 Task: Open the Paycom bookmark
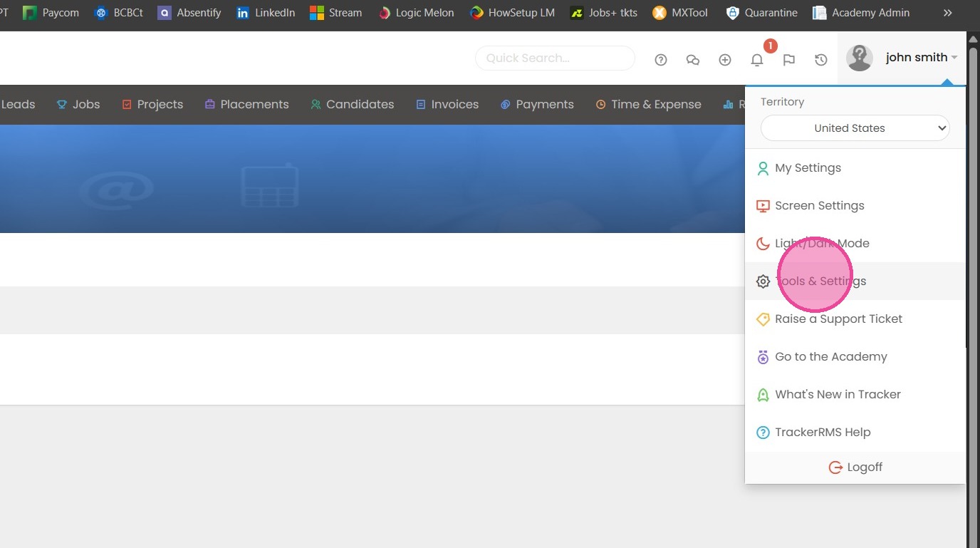click(x=51, y=12)
